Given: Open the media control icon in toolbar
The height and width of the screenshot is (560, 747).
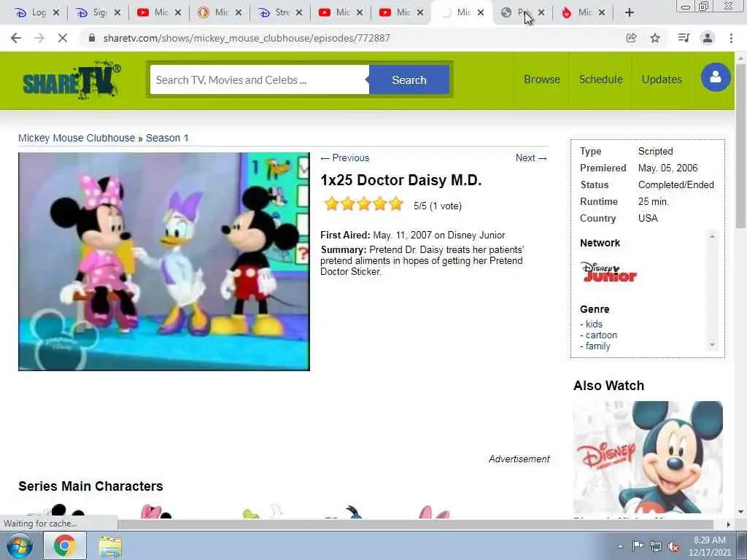Looking at the screenshot, I should click(684, 38).
